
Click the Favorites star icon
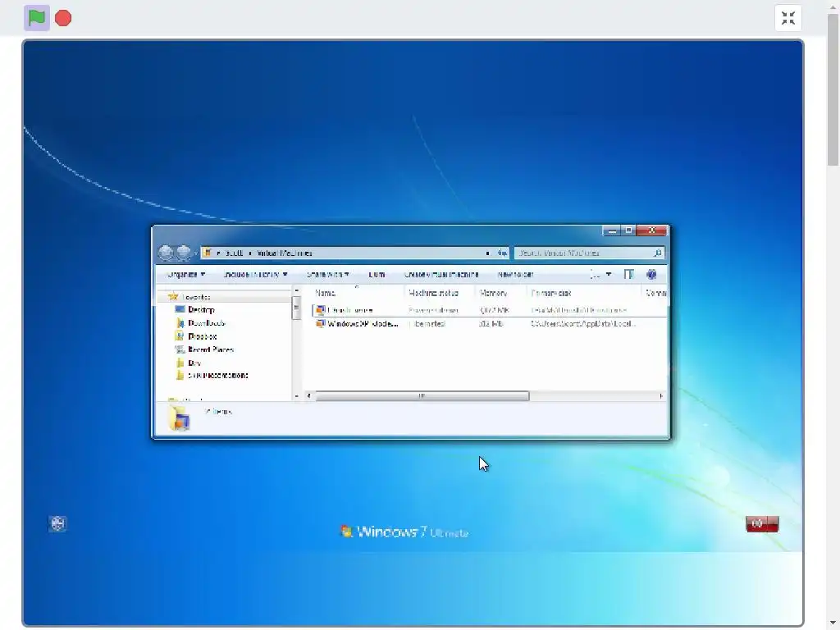tap(172, 296)
